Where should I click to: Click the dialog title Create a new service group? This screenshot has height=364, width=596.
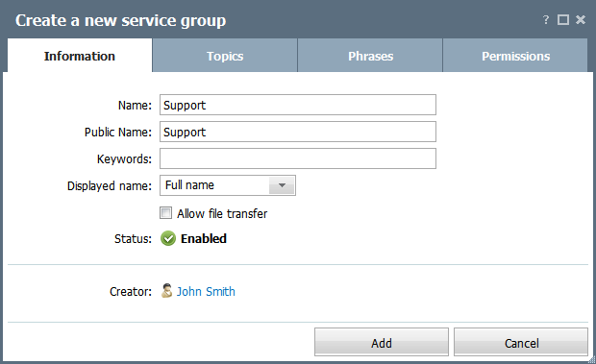point(121,20)
